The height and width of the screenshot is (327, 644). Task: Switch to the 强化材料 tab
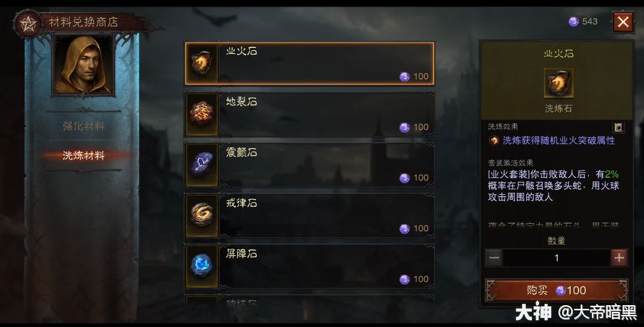[x=83, y=126]
